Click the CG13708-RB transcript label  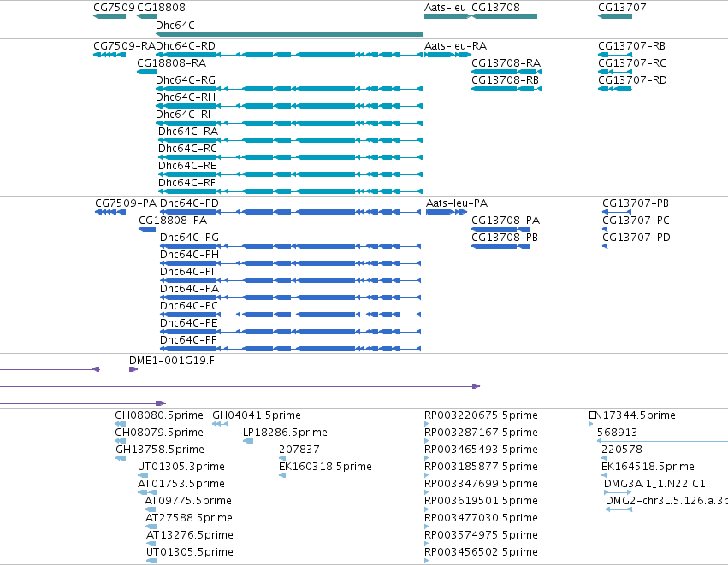tap(505, 80)
